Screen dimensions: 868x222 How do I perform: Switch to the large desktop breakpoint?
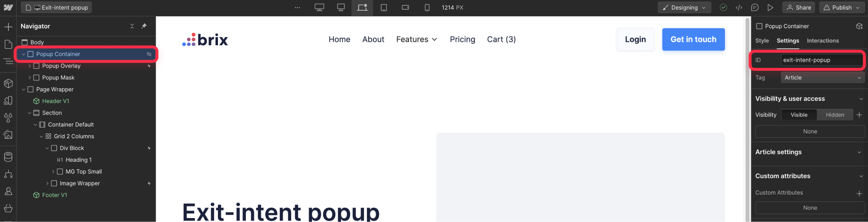point(341,8)
